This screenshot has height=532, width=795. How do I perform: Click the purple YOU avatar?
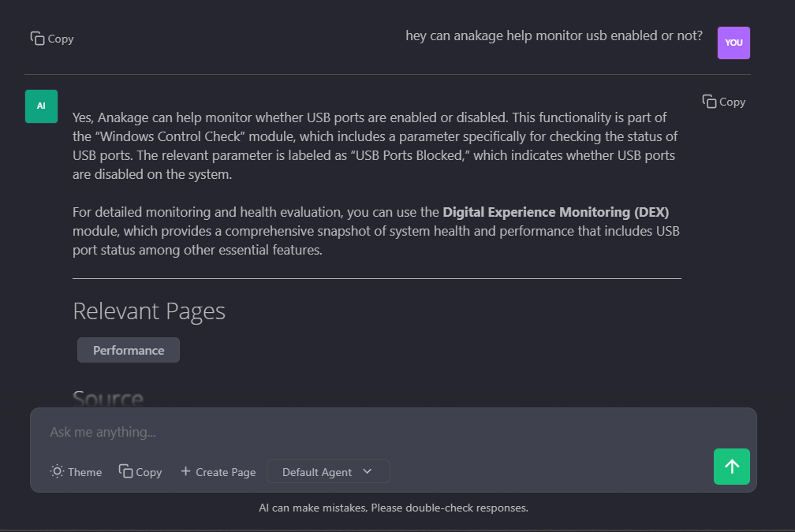733,43
